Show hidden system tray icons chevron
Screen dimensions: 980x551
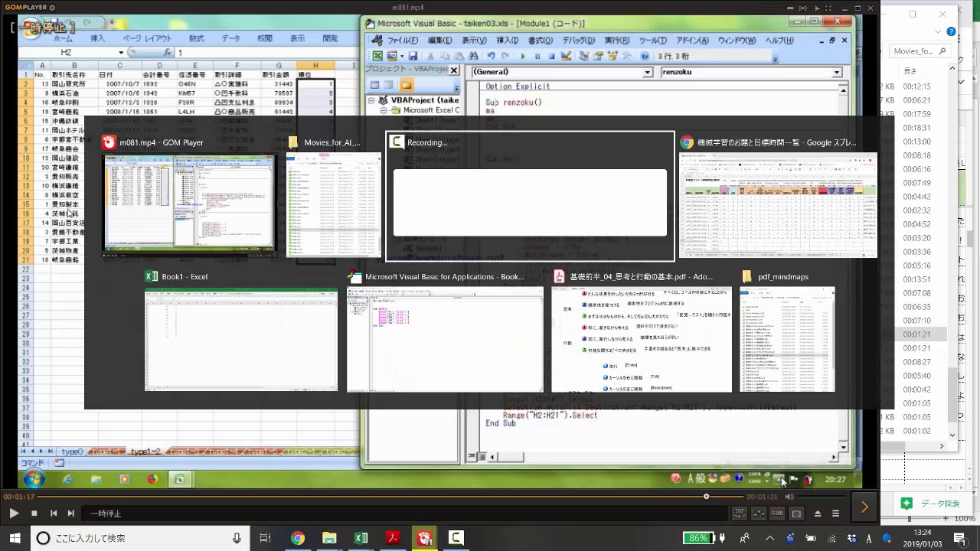(x=769, y=538)
